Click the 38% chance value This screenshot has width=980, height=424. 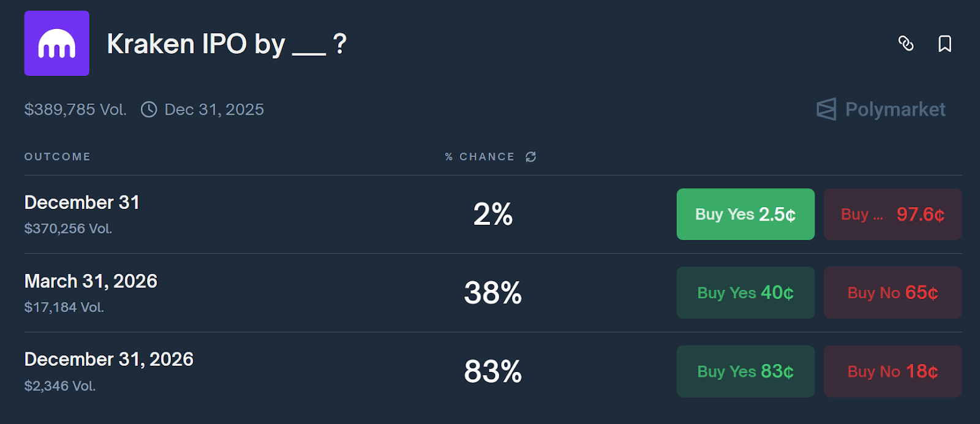pos(492,293)
